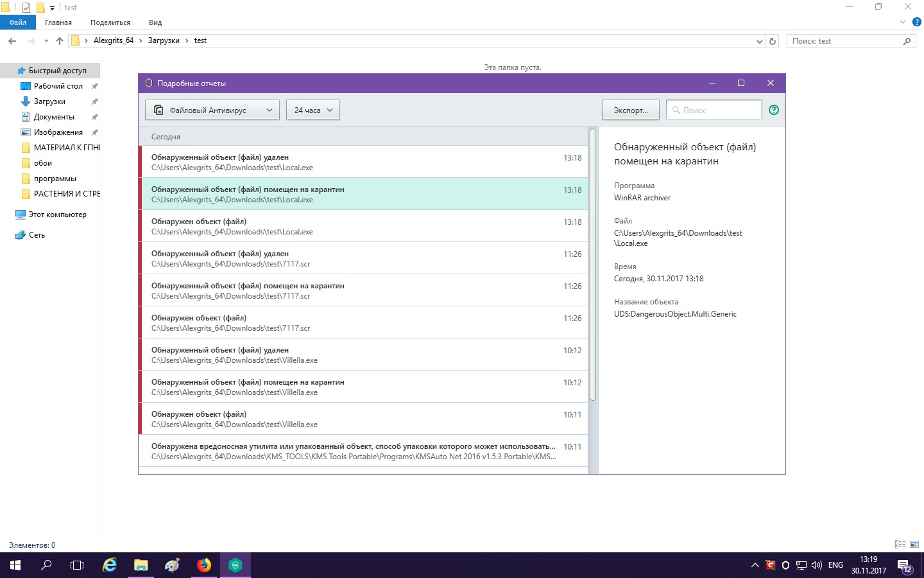Go up one folder level in Explorer
This screenshot has width=924, height=578.
coord(60,41)
